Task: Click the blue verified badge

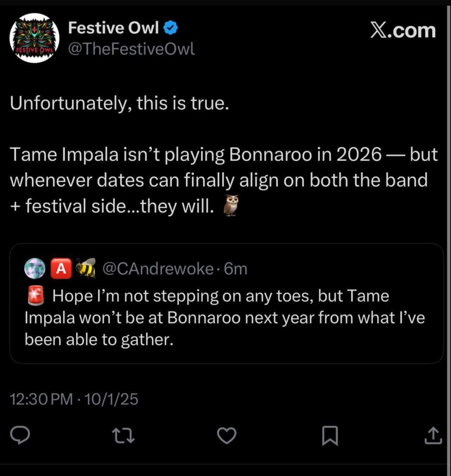Action: (x=171, y=29)
